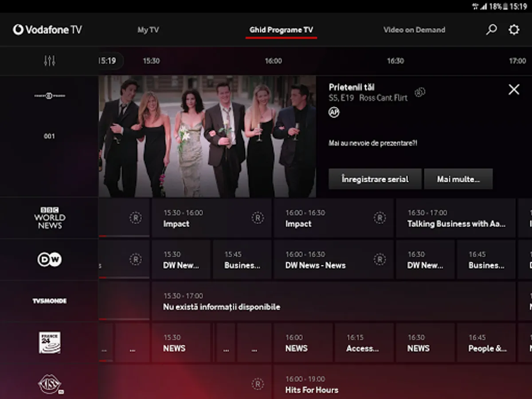Open Hits For Hours 16:00 - 19:00
This screenshot has height=399, width=532.
point(403,382)
